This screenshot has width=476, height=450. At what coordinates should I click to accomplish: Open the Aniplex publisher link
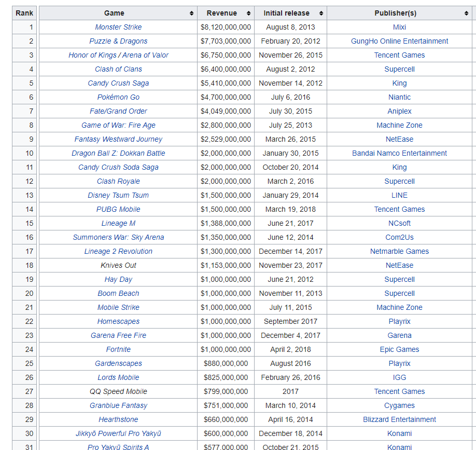399,111
